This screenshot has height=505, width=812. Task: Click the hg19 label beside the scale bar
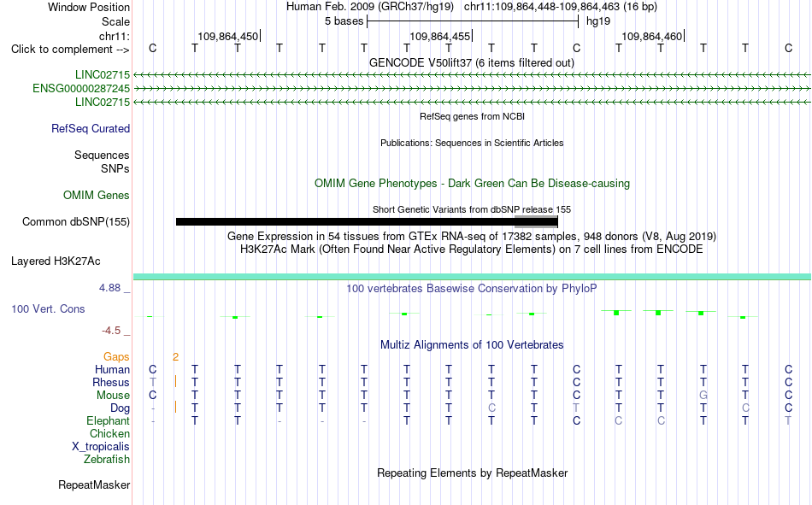598,21
